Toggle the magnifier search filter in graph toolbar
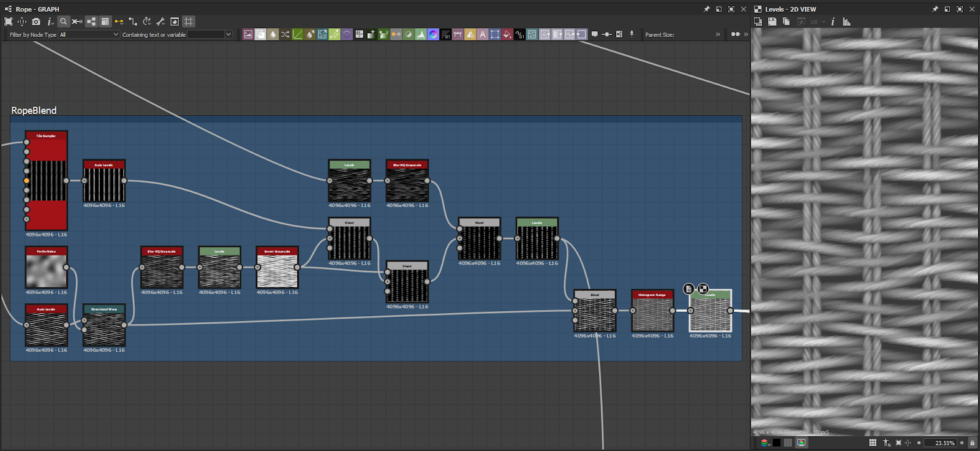This screenshot has height=451, width=980. coord(63,21)
